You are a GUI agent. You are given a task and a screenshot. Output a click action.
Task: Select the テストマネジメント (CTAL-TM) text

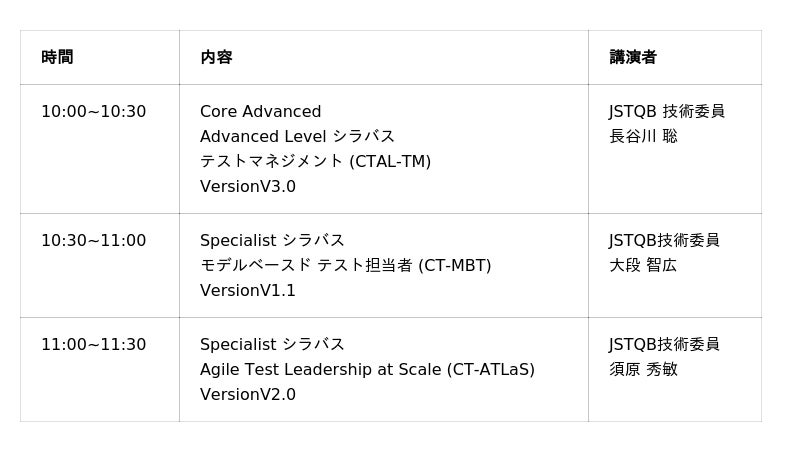315,162
